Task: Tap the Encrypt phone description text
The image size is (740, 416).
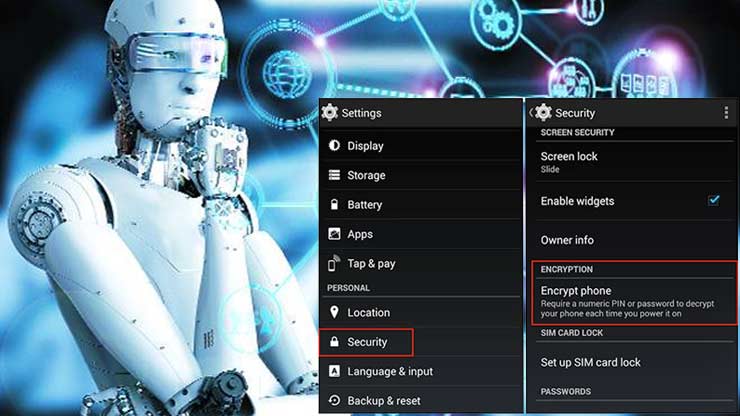Action: (x=627, y=308)
